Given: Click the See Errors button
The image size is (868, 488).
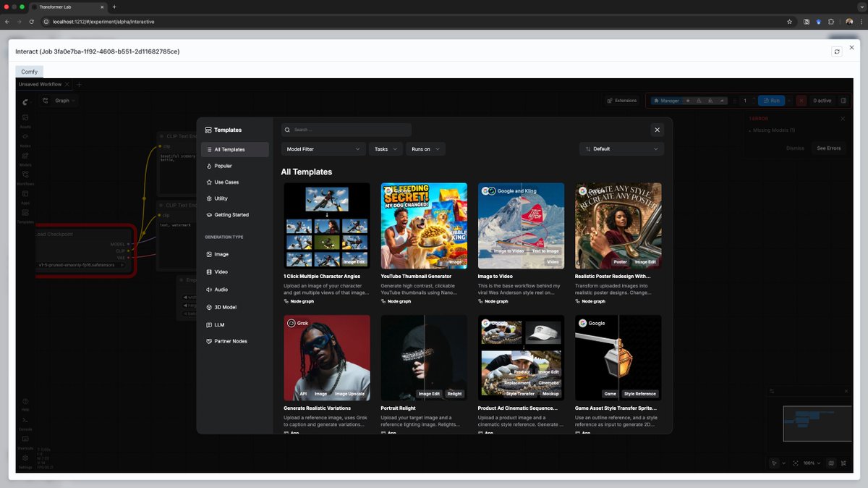Looking at the screenshot, I should click(x=829, y=148).
